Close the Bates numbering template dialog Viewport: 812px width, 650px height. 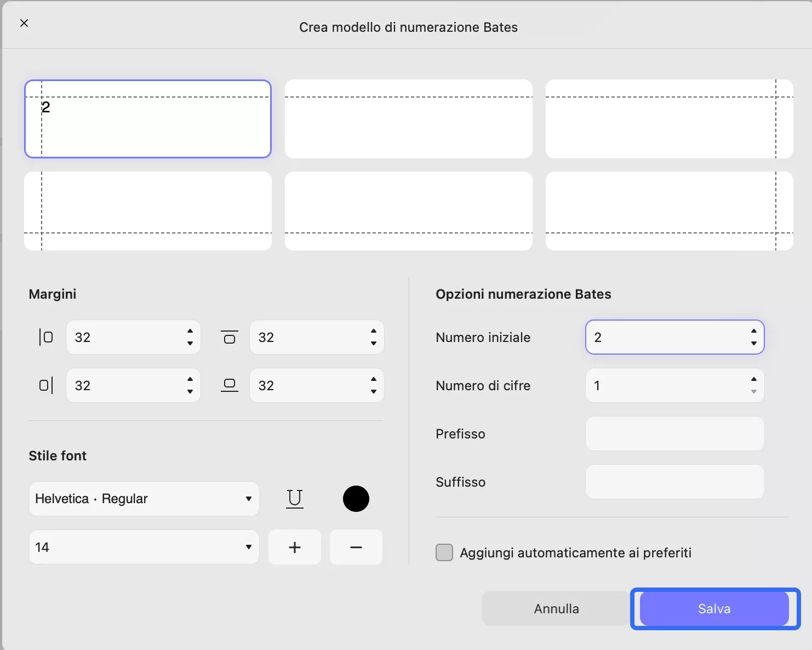point(24,23)
